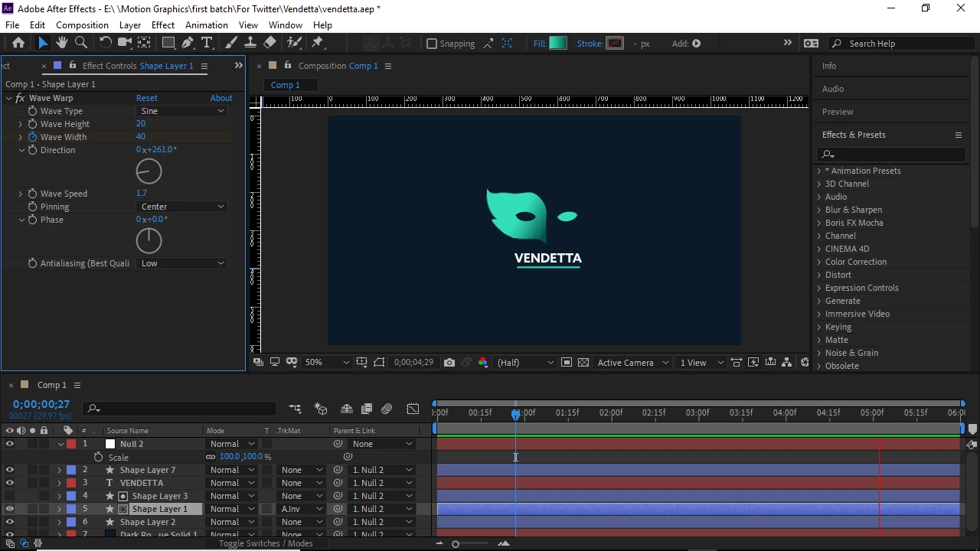Toggle the transparency grid icon
The width and height of the screenshot is (980, 551).
[x=583, y=362]
